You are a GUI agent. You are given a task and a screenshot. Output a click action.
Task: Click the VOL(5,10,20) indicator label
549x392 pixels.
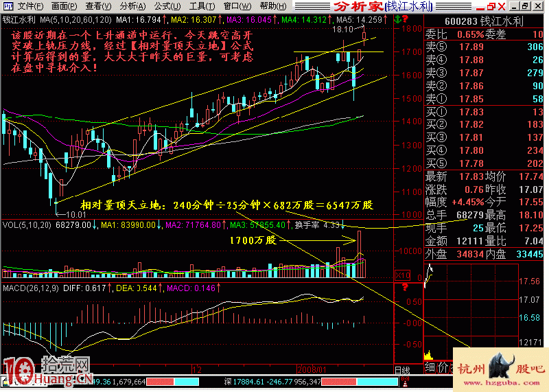[27, 225]
